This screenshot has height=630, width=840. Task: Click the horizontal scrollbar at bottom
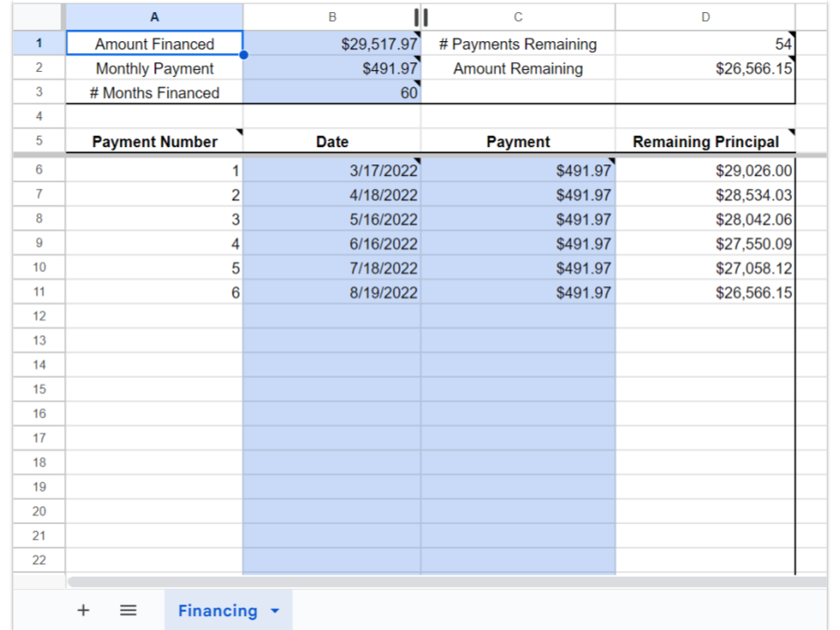tap(447, 582)
